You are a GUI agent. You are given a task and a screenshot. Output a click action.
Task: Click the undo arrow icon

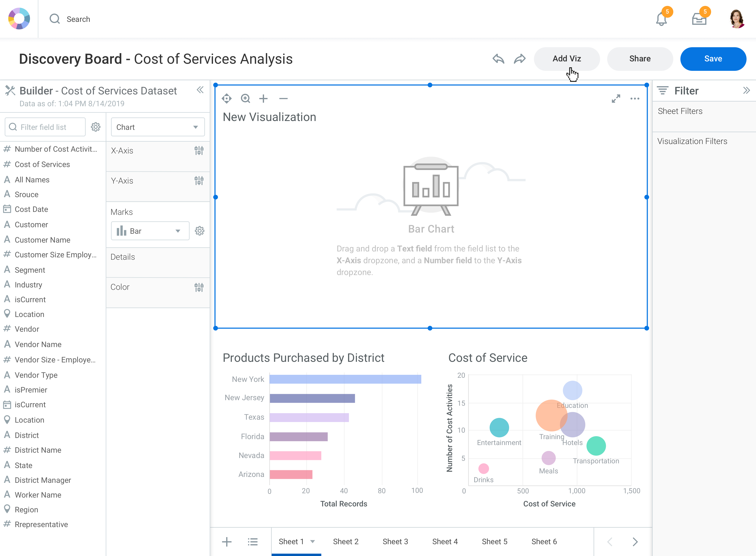498,59
